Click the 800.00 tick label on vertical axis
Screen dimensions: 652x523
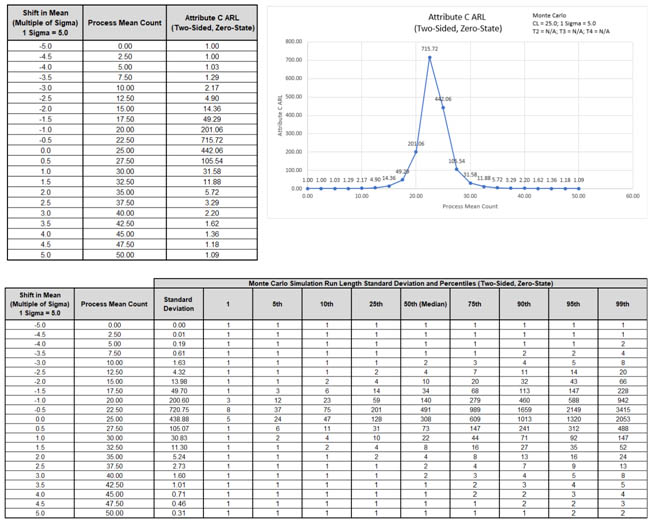tap(292, 41)
